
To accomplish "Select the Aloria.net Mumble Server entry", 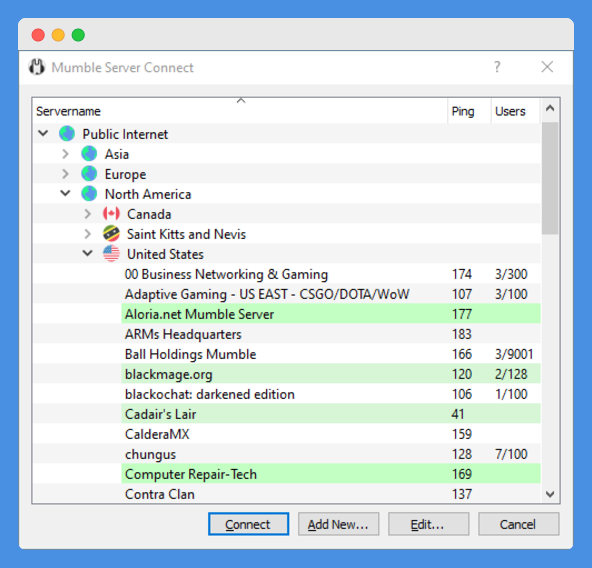I will click(x=330, y=314).
